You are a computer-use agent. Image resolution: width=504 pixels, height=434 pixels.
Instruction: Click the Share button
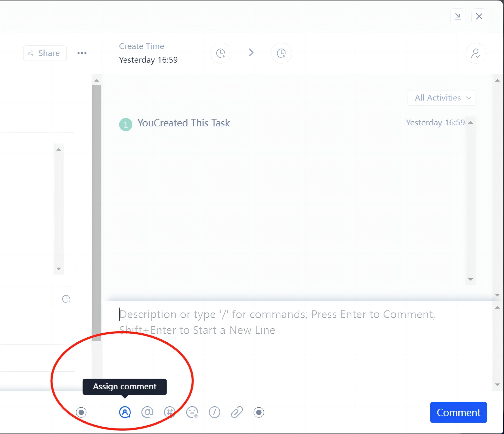click(x=45, y=53)
